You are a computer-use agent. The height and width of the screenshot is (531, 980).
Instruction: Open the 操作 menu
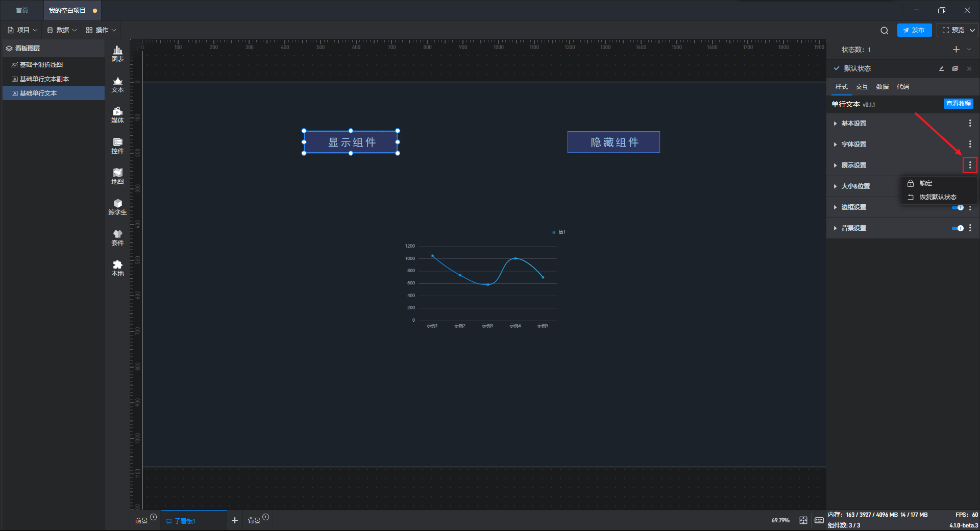101,30
